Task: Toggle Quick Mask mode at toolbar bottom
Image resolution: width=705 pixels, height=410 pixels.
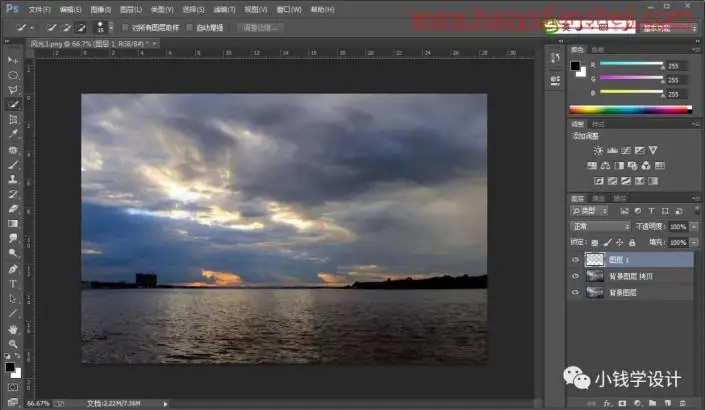Action: (x=13, y=387)
